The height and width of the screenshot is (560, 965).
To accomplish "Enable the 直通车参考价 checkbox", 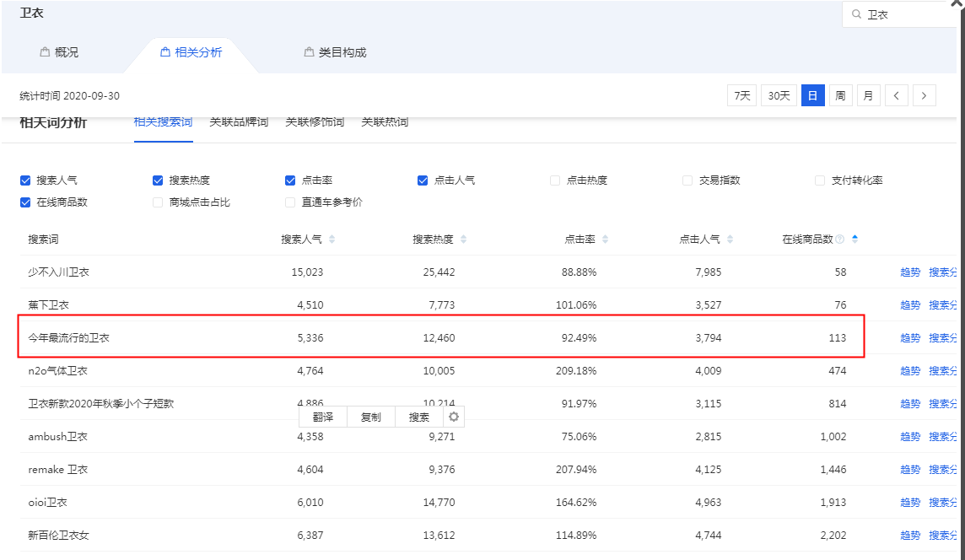I will tap(290, 202).
